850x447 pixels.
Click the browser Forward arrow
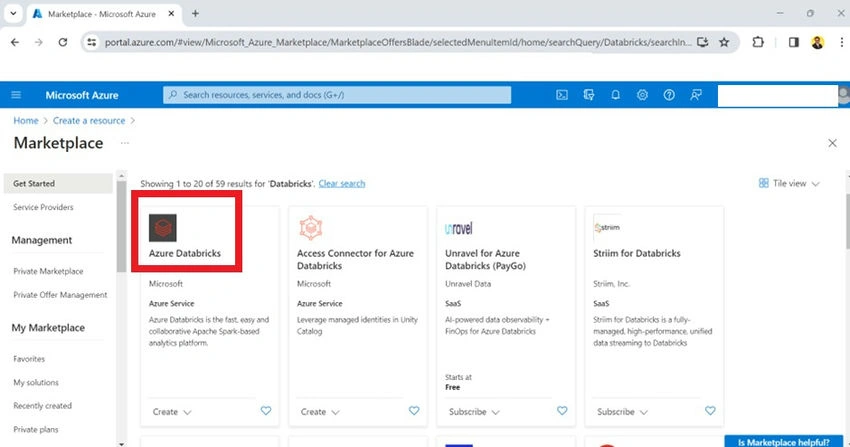coord(38,42)
